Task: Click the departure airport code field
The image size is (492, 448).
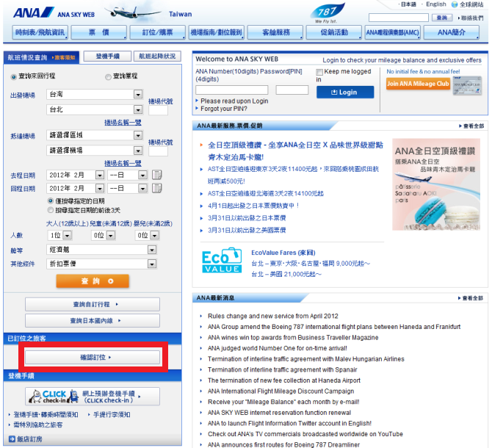Action: pos(158,110)
